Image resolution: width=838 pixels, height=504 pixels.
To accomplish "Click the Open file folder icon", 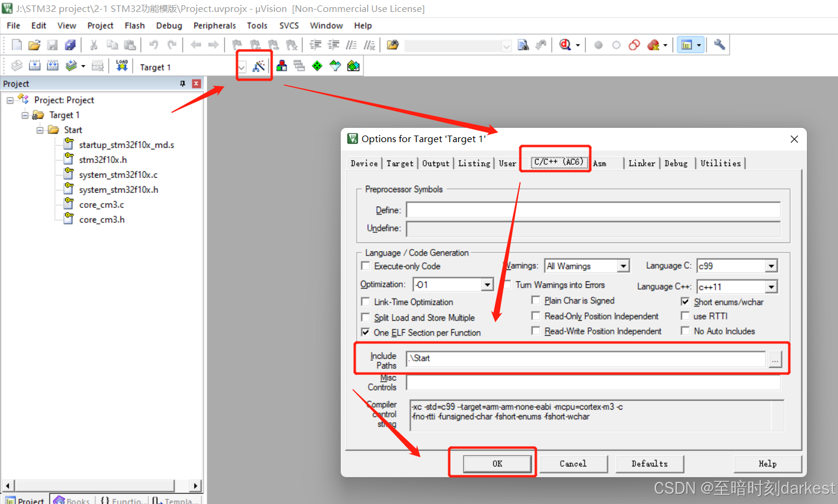I will tap(34, 45).
